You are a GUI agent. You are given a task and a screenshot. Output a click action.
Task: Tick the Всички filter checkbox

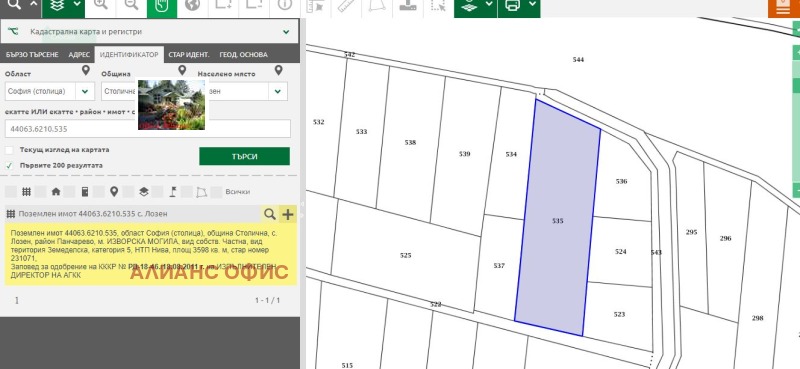[216, 192]
